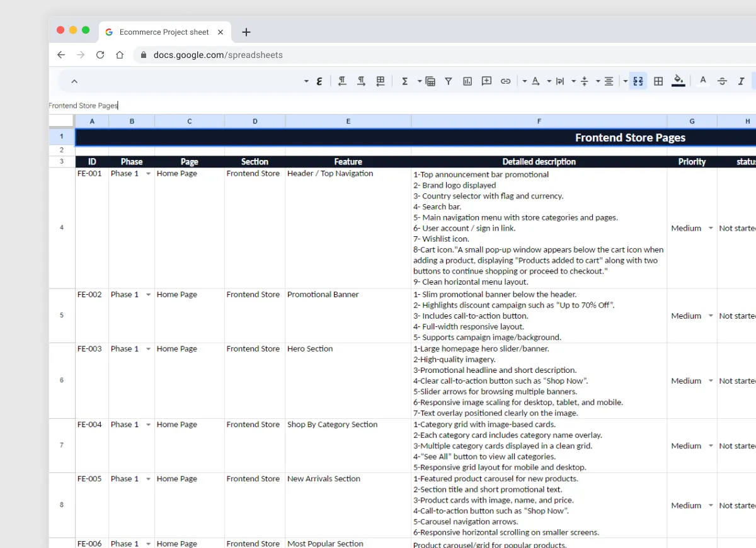The width and height of the screenshot is (756, 548).
Task: Open Phase dropdown for FE-001
Action: [x=149, y=174]
